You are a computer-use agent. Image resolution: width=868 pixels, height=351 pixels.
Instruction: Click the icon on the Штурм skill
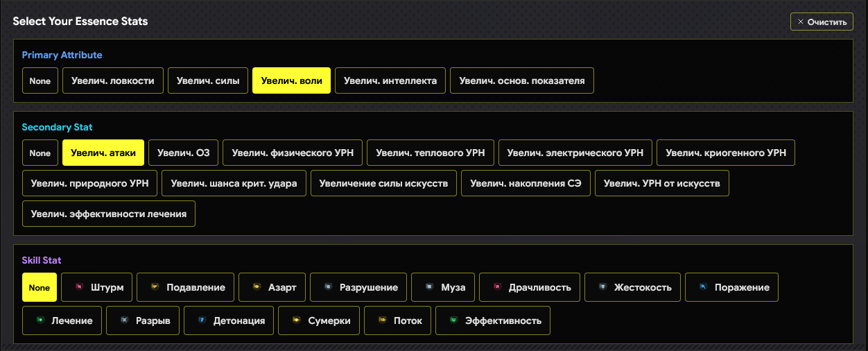pyautogui.click(x=78, y=287)
